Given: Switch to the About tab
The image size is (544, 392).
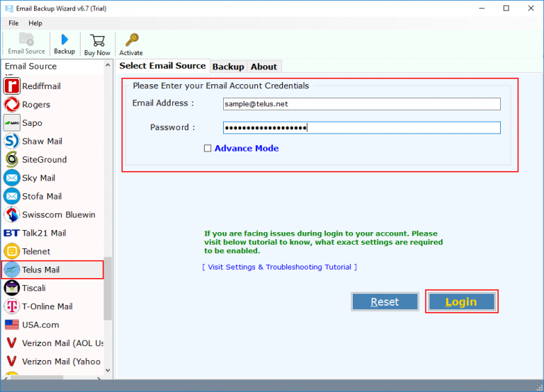Looking at the screenshot, I should [264, 67].
